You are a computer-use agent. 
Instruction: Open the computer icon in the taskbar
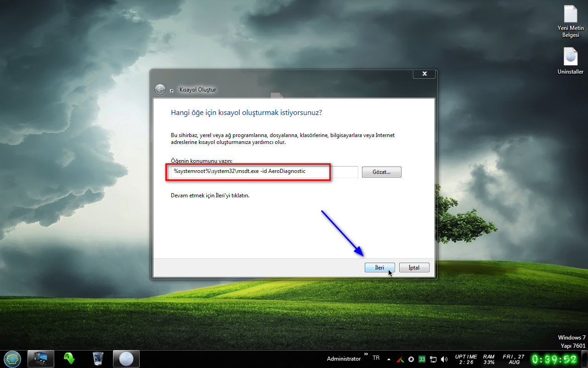coord(41,358)
